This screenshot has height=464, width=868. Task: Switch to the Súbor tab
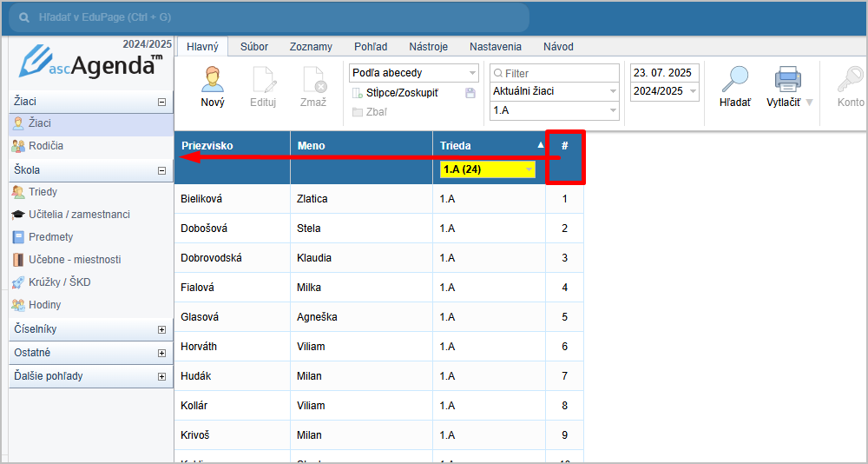[254, 47]
